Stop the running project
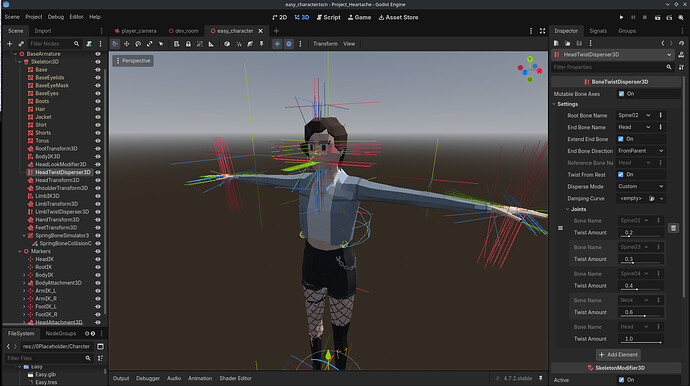This screenshot has height=386, width=690. click(x=645, y=17)
